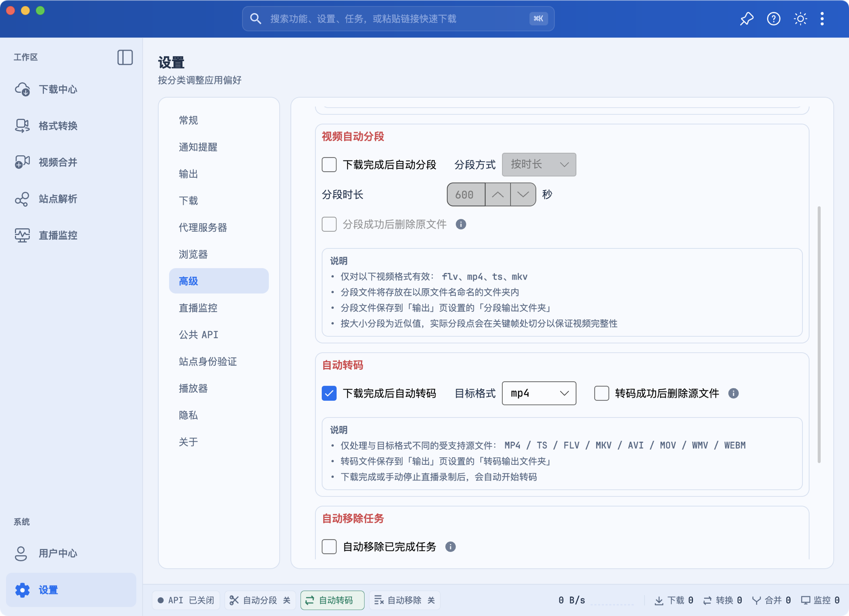Click the 下载 0 status counter
849x616 pixels.
pyautogui.click(x=673, y=600)
